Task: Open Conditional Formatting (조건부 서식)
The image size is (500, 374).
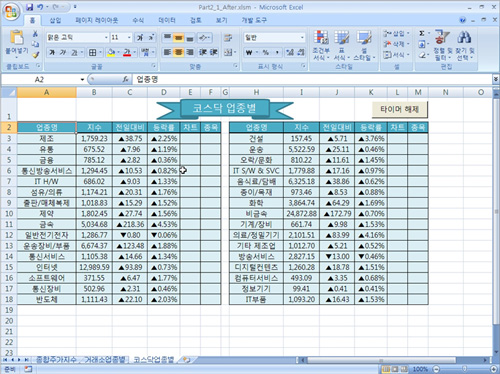Action: click(321, 45)
